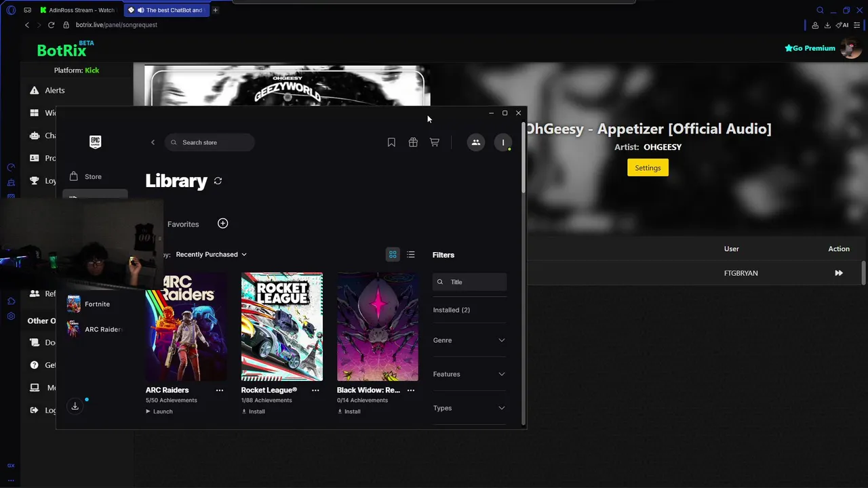This screenshot has width=868, height=488.
Task: Open the Recently Purchased sort dropdown
Action: click(x=211, y=254)
